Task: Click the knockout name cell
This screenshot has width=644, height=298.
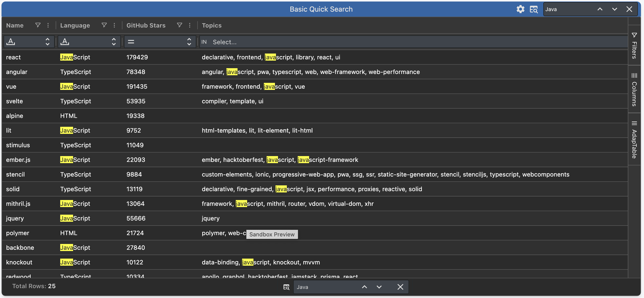Action: click(29, 262)
